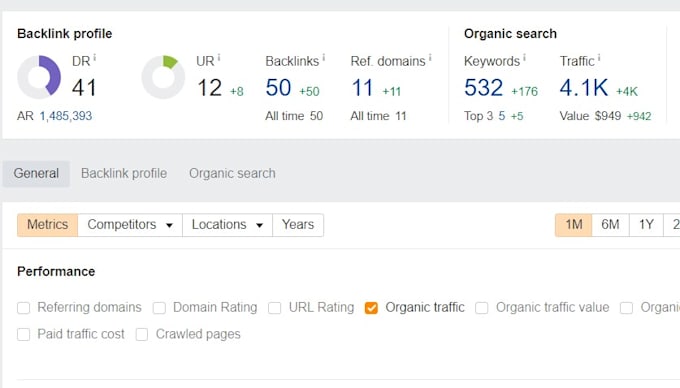Enable the Organic traffic value checkbox
This screenshot has height=388, width=680.
tap(481, 308)
